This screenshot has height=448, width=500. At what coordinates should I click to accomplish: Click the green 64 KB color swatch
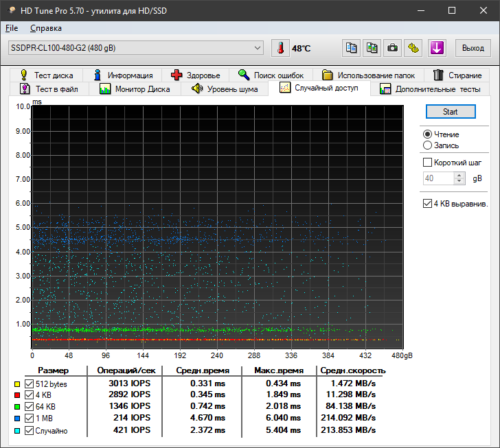[17, 407]
